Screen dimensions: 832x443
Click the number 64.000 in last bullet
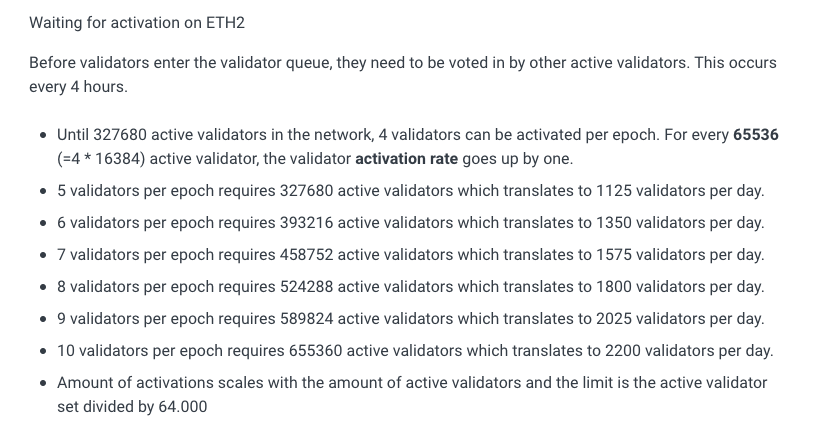[x=183, y=407]
